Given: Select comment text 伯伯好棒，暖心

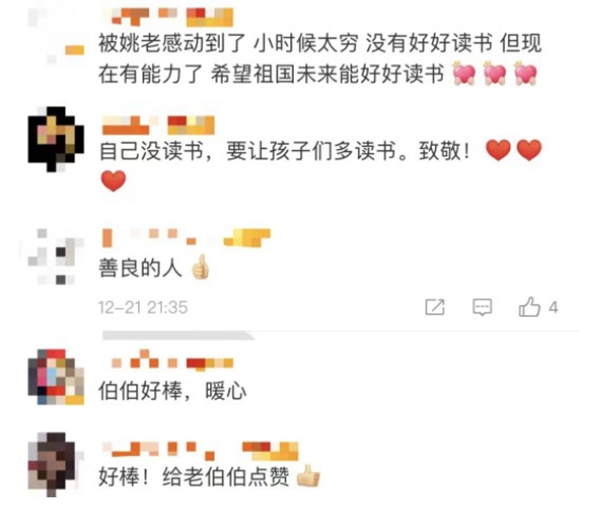Looking at the screenshot, I should coord(172,391).
